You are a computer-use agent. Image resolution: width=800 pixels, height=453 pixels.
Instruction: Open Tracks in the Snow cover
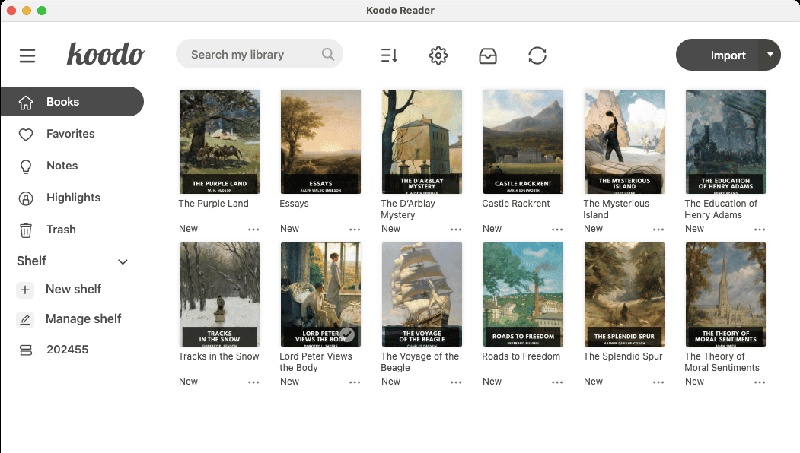click(220, 294)
